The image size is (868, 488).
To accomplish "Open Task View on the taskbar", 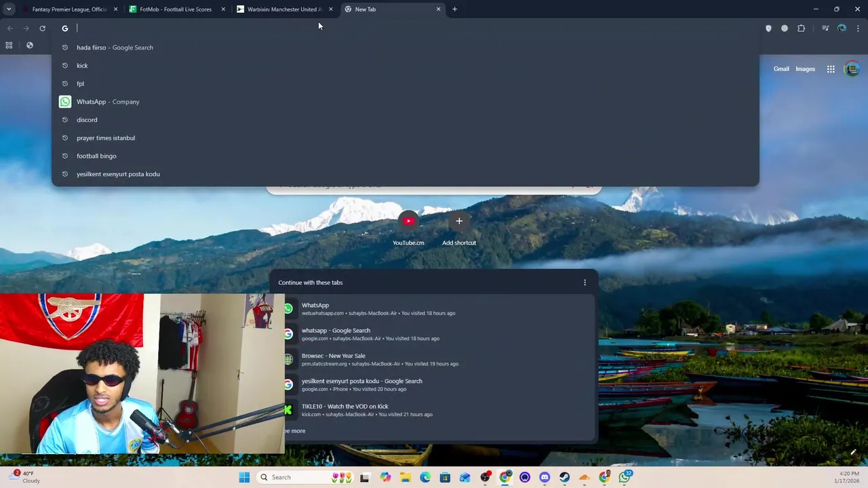I will [x=364, y=477].
